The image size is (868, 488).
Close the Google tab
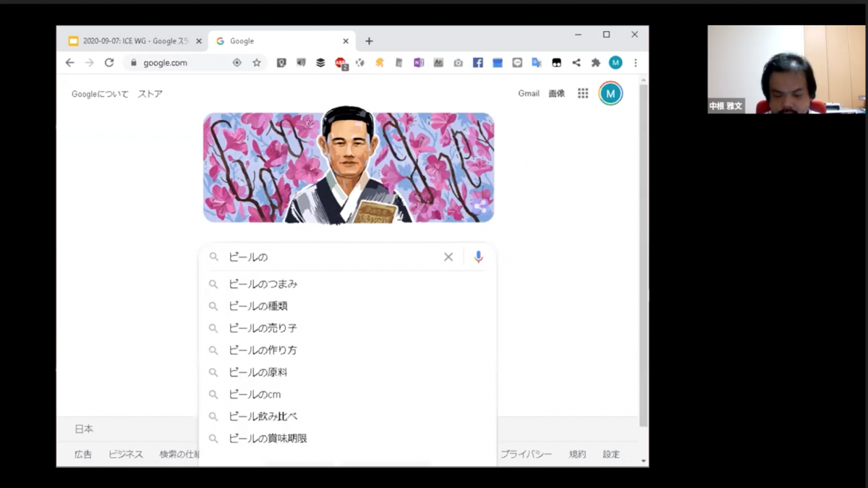(x=346, y=41)
